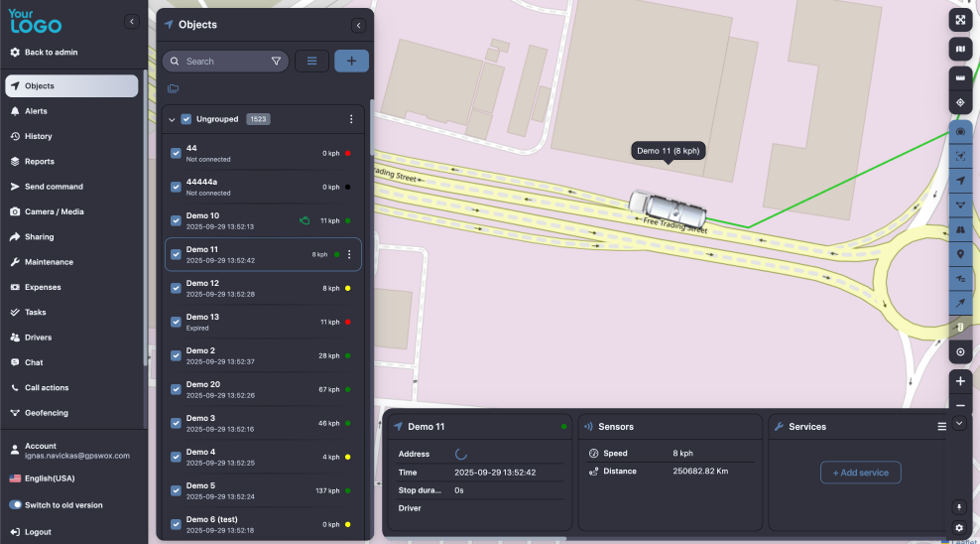
Task: Click the groups folder icon
Action: pos(174,89)
